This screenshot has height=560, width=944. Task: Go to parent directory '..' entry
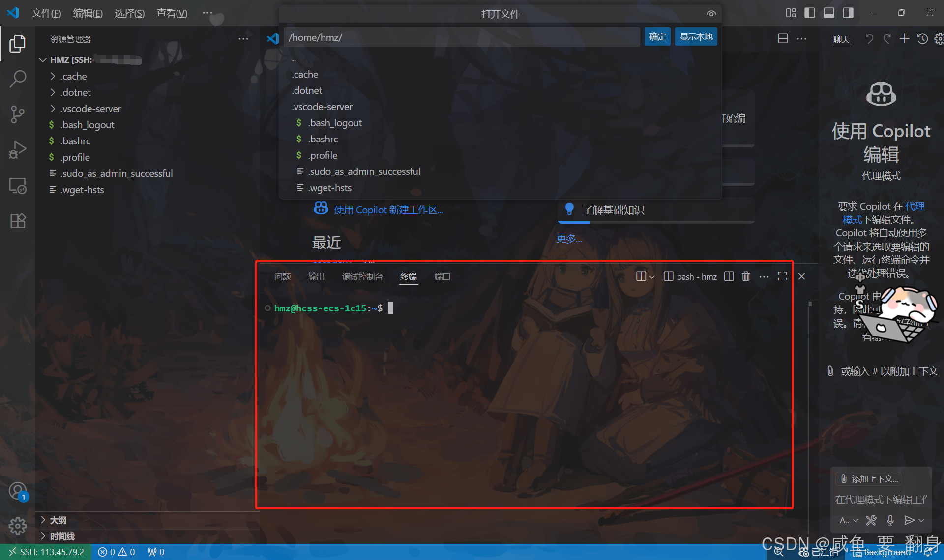[x=501, y=59]
